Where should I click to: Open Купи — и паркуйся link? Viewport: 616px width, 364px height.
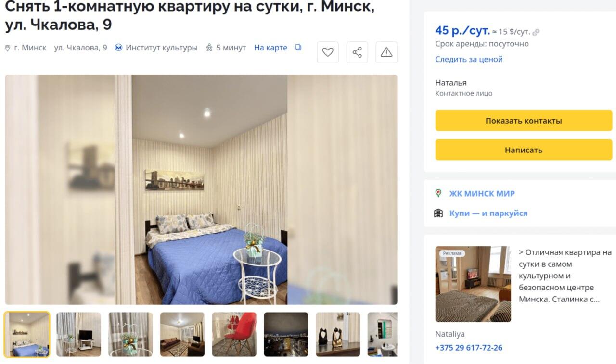(x=488, y=213)
